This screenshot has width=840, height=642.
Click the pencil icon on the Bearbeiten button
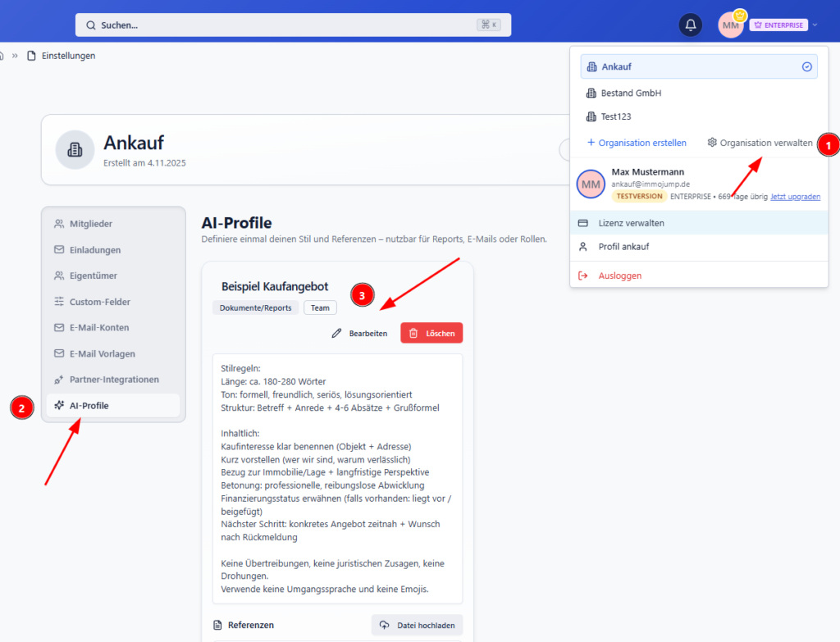[x=336, y=333]
